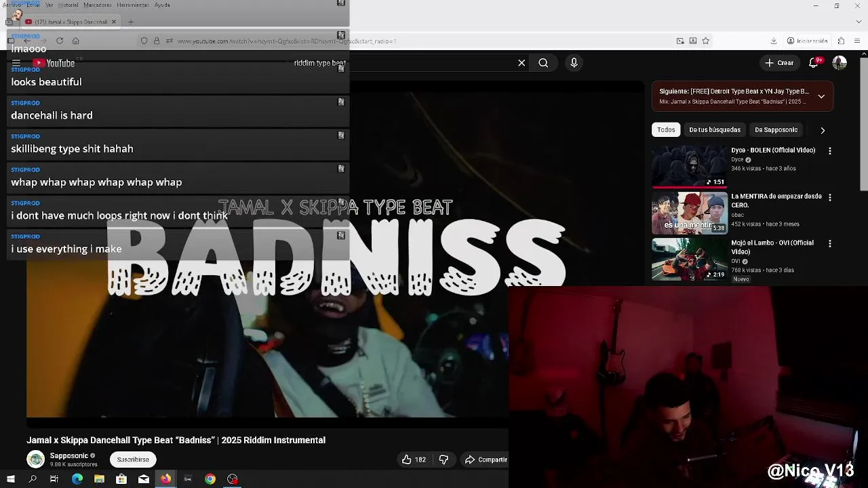Open Firefox from the taskbar
This screenshot has height=488, width=868.
tap(165, 479)
